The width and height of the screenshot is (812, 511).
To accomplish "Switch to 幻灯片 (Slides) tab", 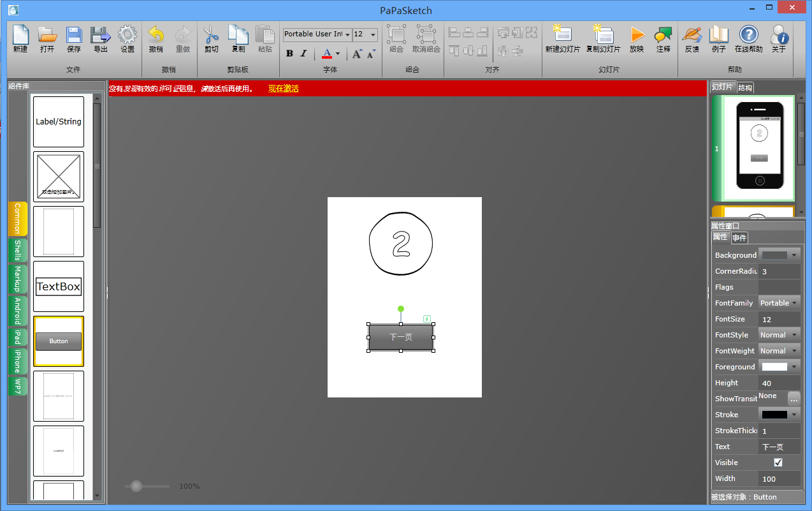I will pyautogui.click(x=723, y=87).
